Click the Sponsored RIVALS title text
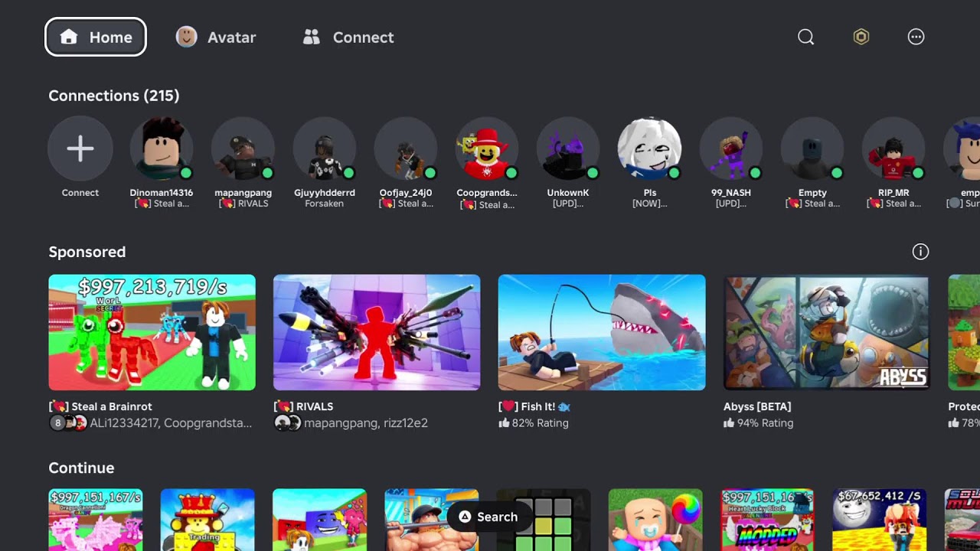 pos(303,406)
